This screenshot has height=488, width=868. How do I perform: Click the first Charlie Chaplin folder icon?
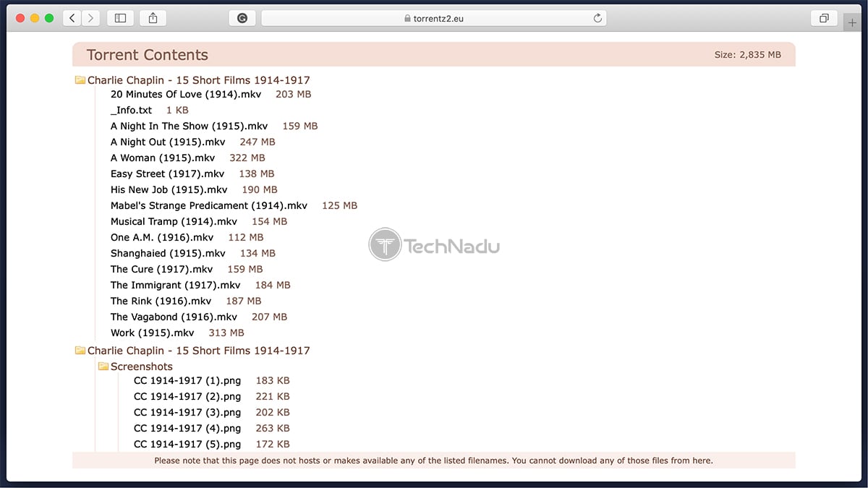(80, 80)
